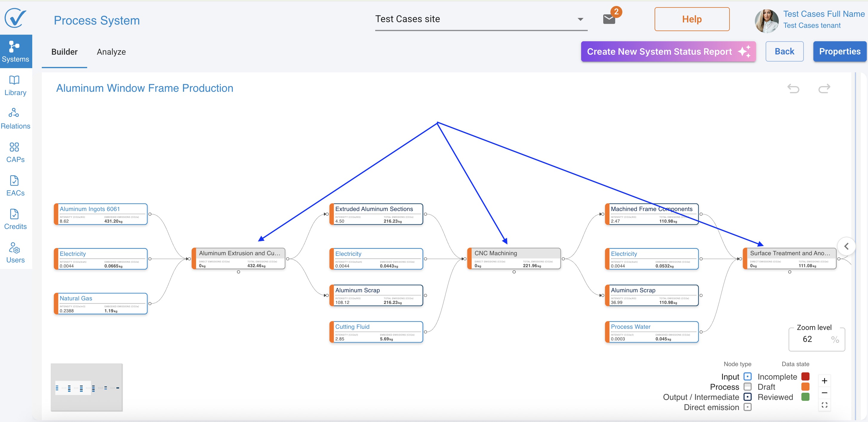This screenshot has height=422, width=868.
Task: Expand the collapsed right side panel chevron
Action: (846, 246)
